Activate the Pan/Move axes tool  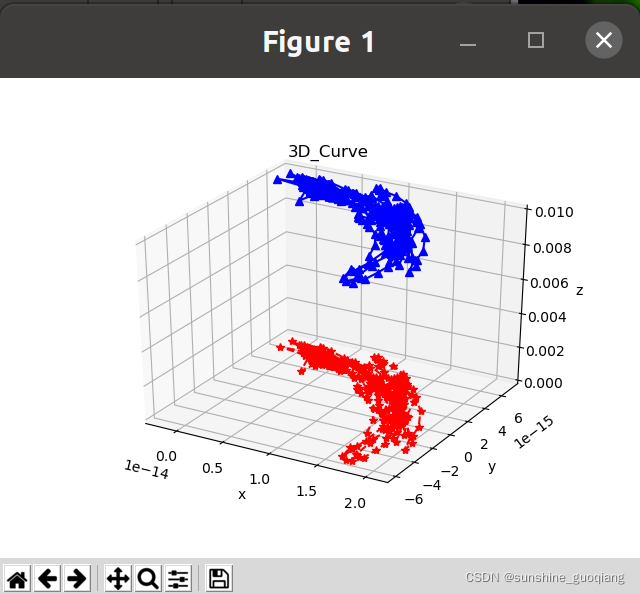pos(118,578)
